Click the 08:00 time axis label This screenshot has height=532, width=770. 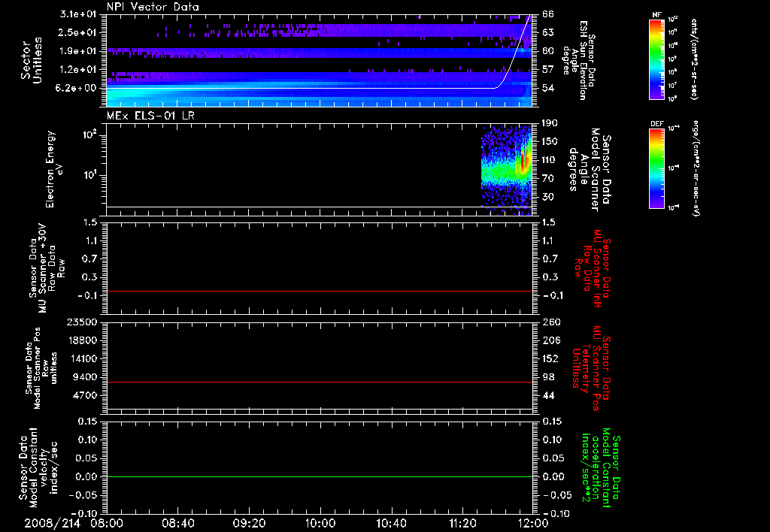point(107,522)
